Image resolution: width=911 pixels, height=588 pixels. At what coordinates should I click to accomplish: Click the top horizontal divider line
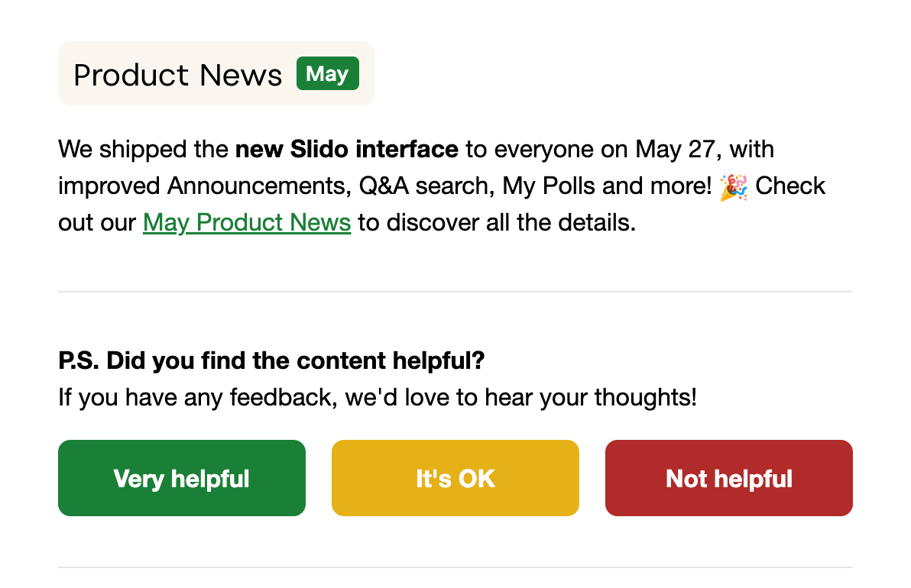(x=455, y=290)
